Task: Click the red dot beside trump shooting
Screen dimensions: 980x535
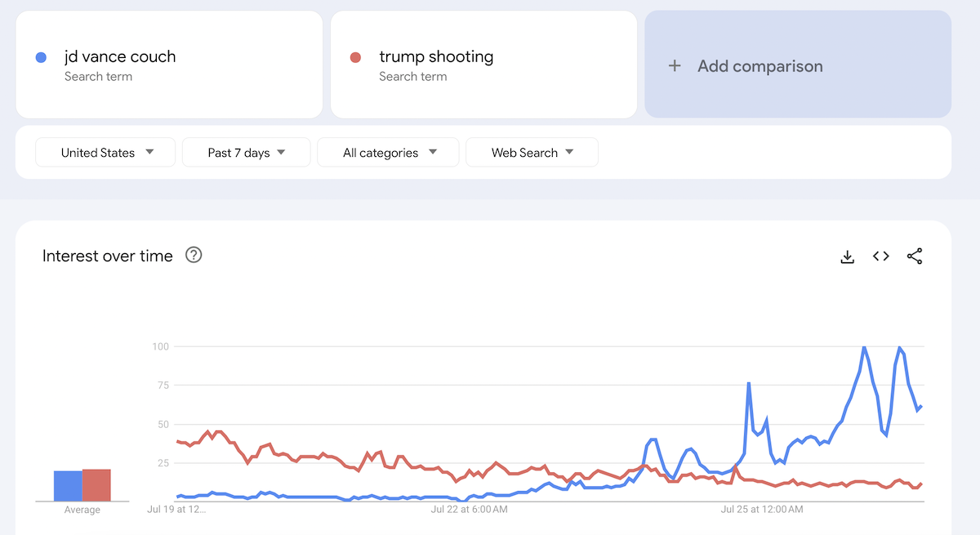Action: pyautogui.click(x=355, y=57)
